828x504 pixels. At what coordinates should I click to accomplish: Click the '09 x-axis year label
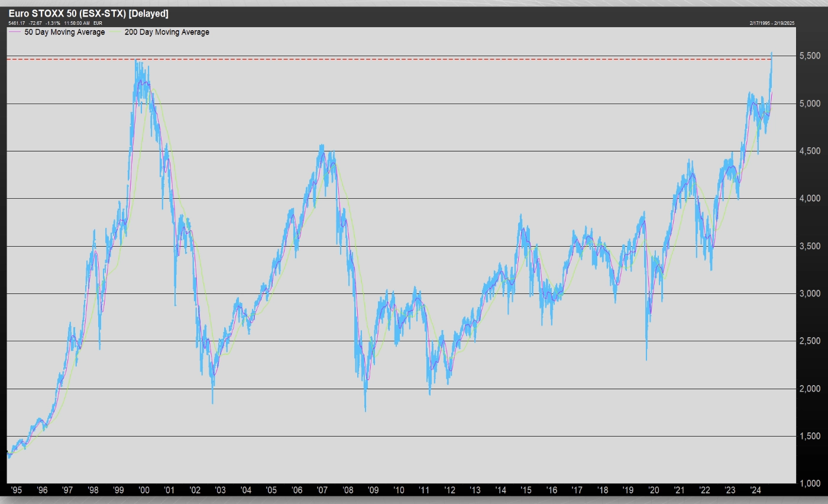[373, 490]
